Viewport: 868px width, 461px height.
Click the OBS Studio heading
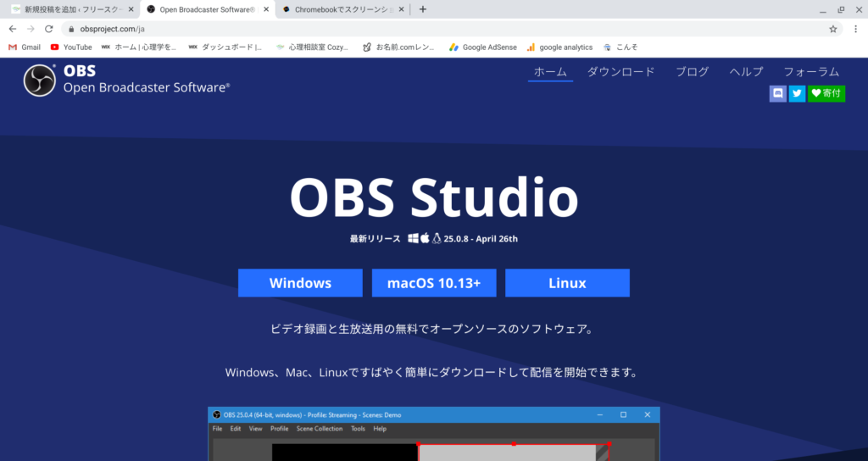[x=434, y=197]
